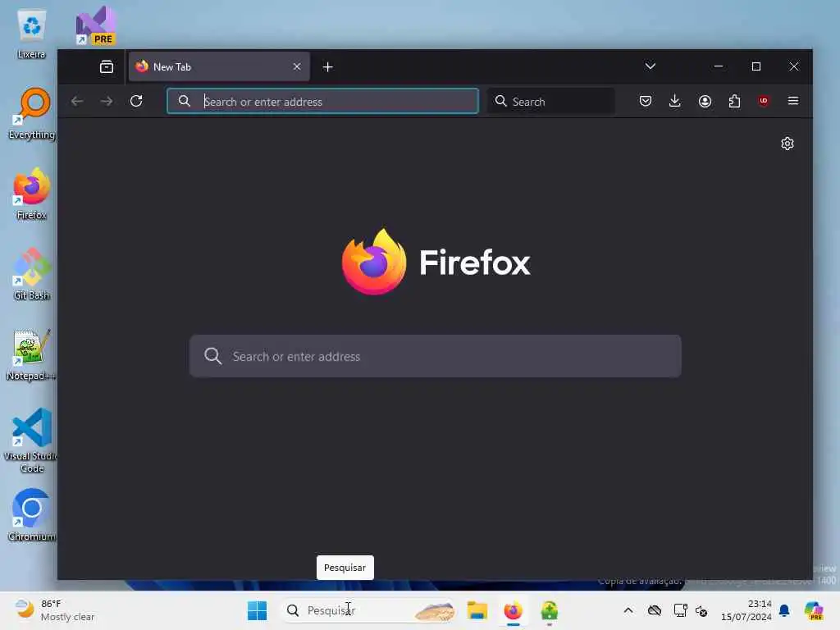Select Visual Studio Preview desktop shortcut
The width and height of the screenshot is (840, 630).
tap(97, 25)
